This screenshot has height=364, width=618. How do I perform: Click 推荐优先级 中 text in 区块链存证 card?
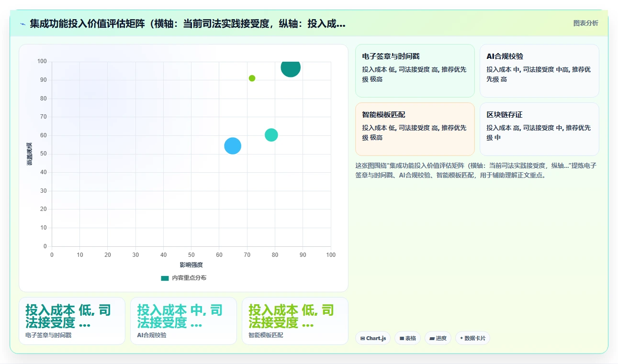pyautogui.click(x=539, y=132)
